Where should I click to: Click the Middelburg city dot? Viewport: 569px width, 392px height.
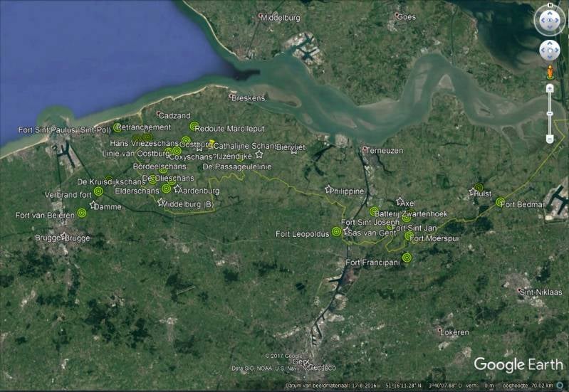coord(260,16)
